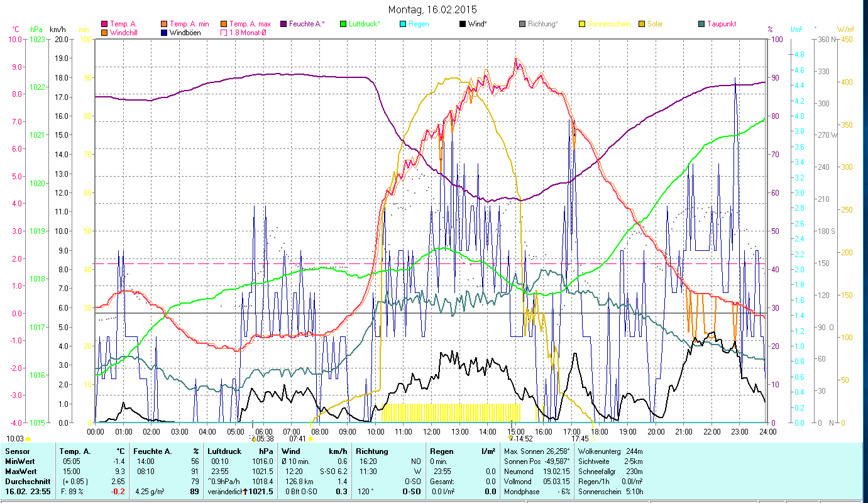Select the orange Windchill legend square
The image size is (868, 503).
tap(104, 32)
